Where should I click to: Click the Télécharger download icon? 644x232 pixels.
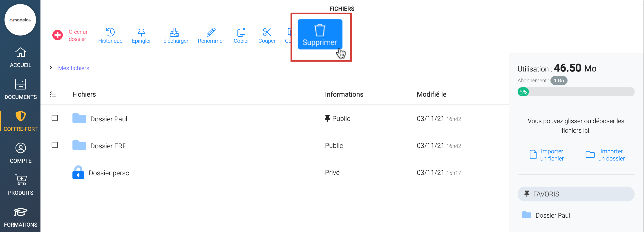(174, 32)
